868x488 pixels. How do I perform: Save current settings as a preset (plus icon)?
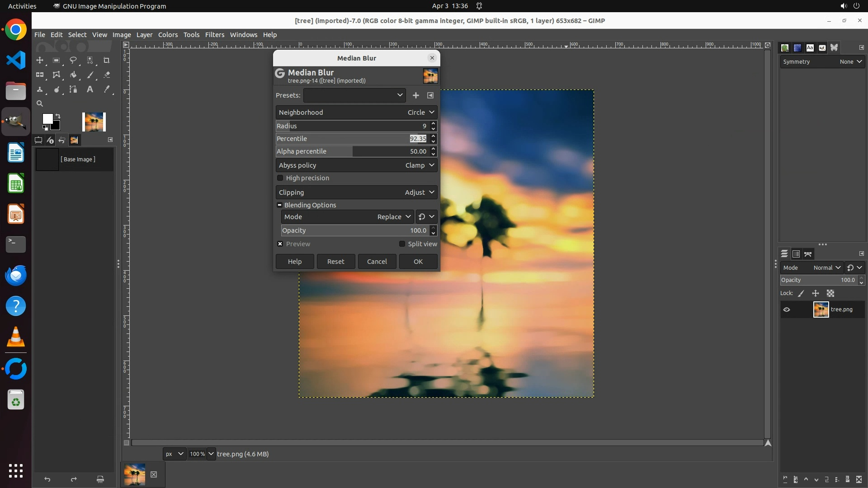[x=415, y=95]
